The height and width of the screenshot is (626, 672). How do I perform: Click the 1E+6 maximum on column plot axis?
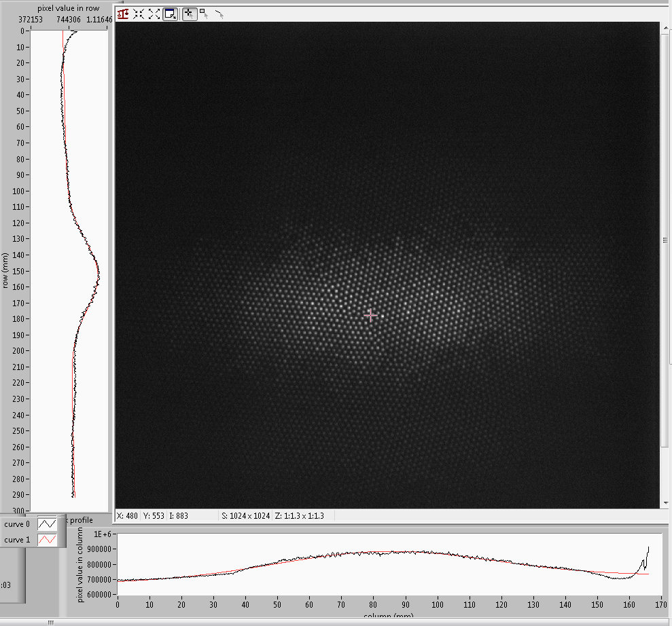tap(103, 534)
